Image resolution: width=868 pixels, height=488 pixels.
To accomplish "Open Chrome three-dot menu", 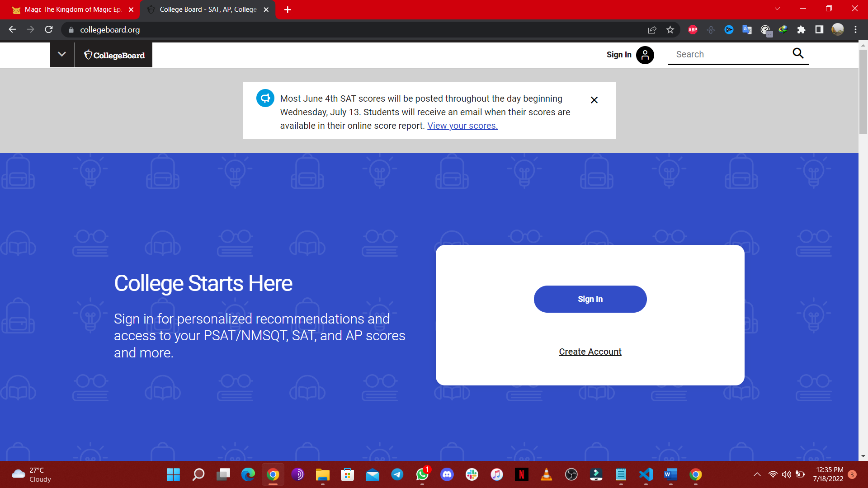I will 855,30.
